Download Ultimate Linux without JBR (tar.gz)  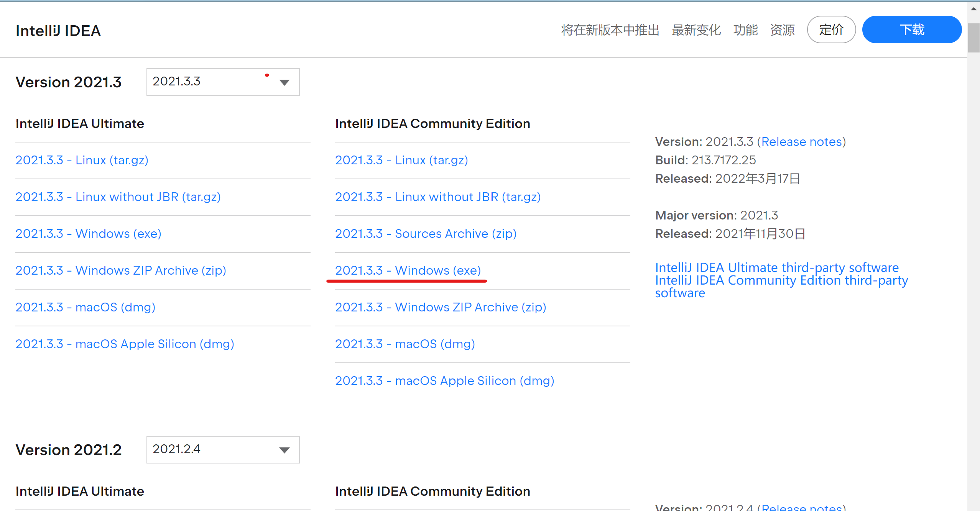click(x=118, y=197)
